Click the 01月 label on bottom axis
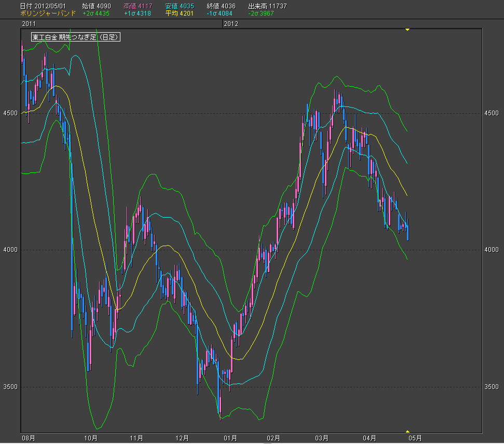The image size is (504, 444). click(x=230, y=438)
